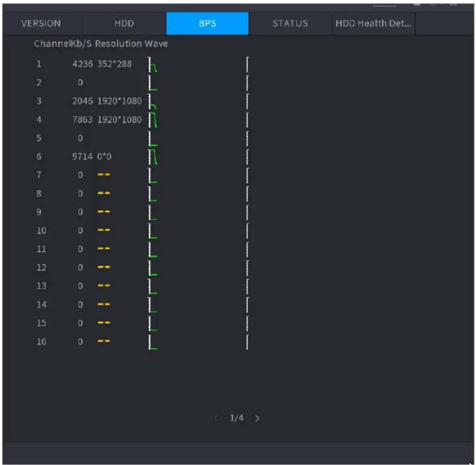Click channel 6 bitrate value 9714
The width and height of the screenshot is (476, 465).
pyautogui.click(x=82, y=157)
